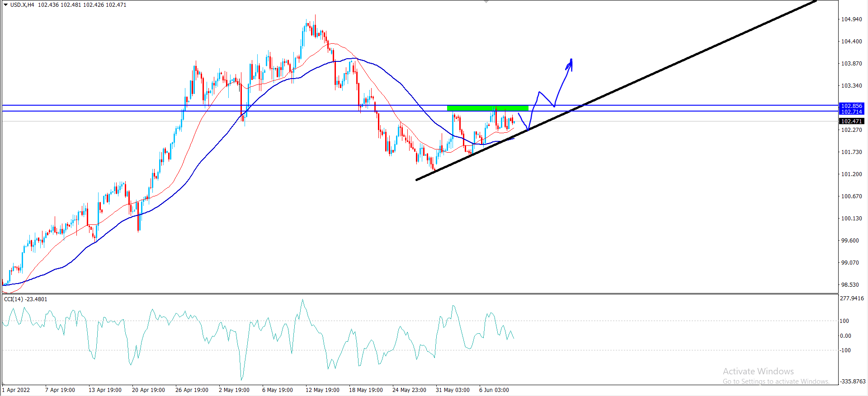Select the green rectangle resistance zone

pos(487,108)
